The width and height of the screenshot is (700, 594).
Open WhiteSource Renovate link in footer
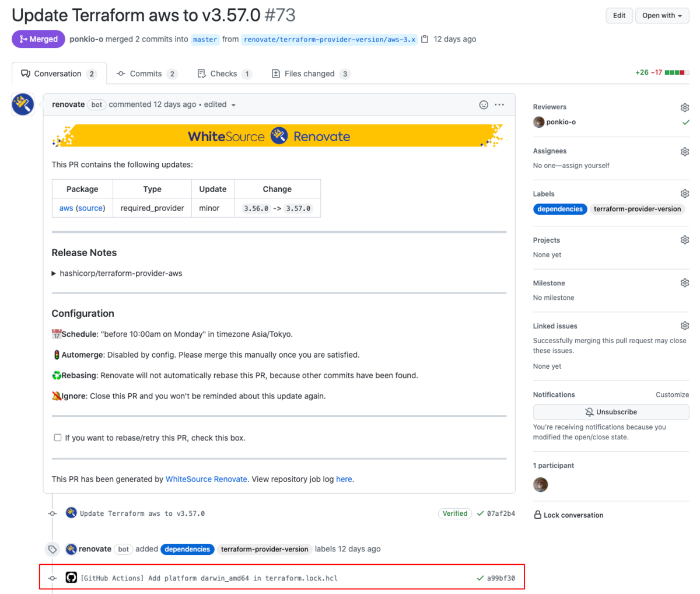click(206, 479)
